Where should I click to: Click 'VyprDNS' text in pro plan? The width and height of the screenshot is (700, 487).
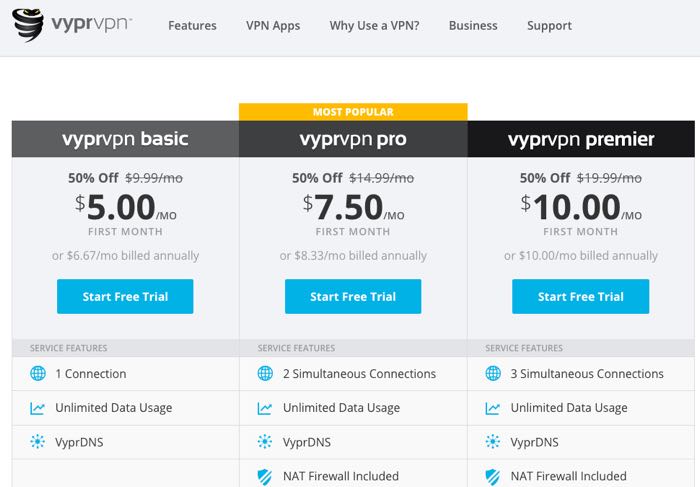pyautogui.click(x=307, y=442)
